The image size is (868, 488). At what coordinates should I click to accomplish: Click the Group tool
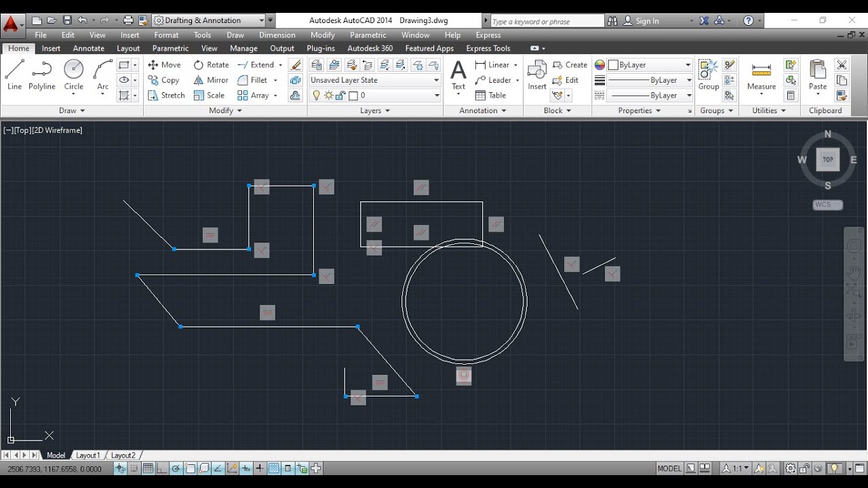coord(709,75)
